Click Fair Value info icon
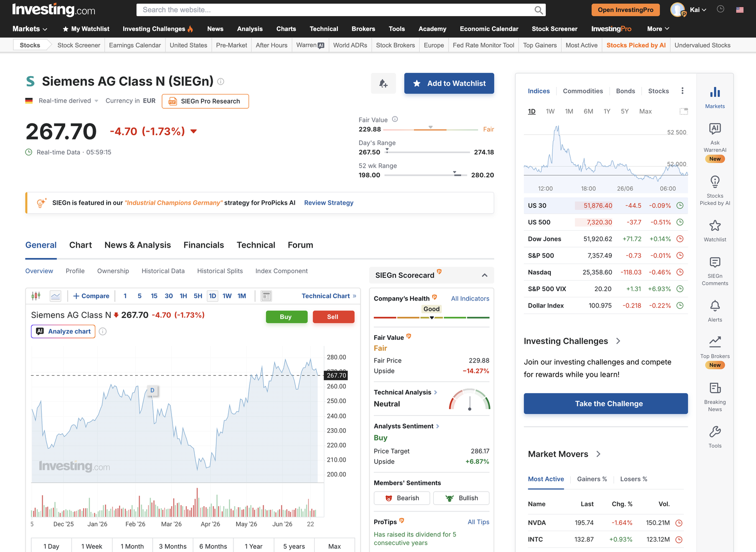This screenshot has width=756, height=552. coord(395,120)
